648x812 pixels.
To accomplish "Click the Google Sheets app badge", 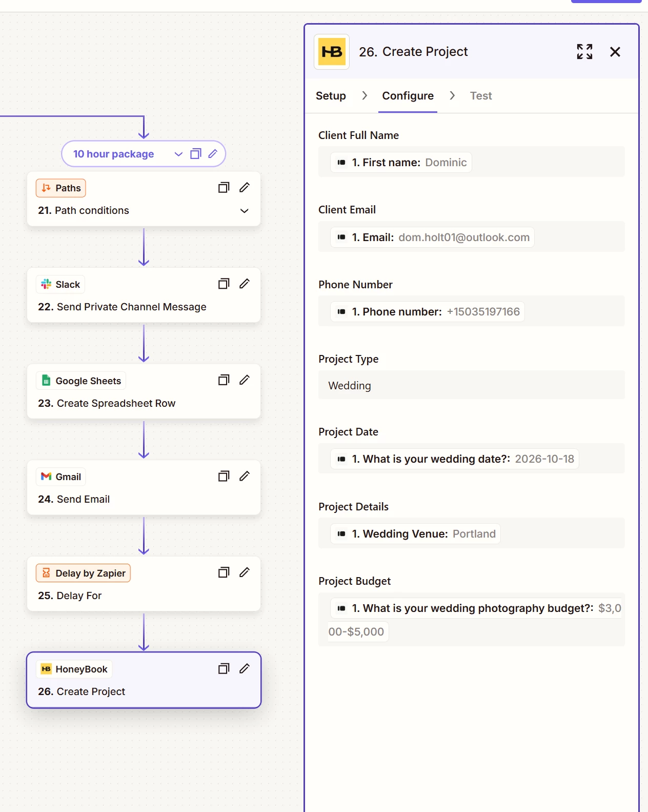I will 81,381.
